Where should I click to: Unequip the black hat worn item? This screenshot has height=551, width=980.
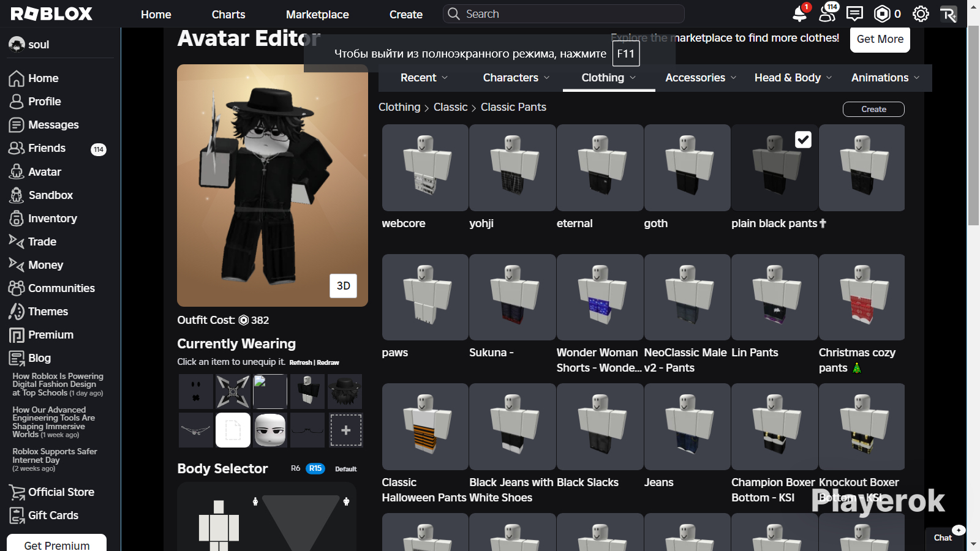345,391
